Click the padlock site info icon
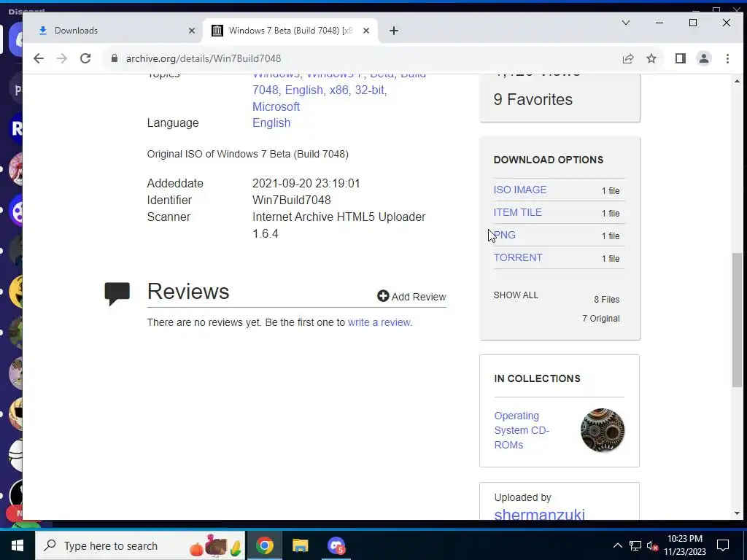This screenshot has width=747, height=560. coord(115,58)
